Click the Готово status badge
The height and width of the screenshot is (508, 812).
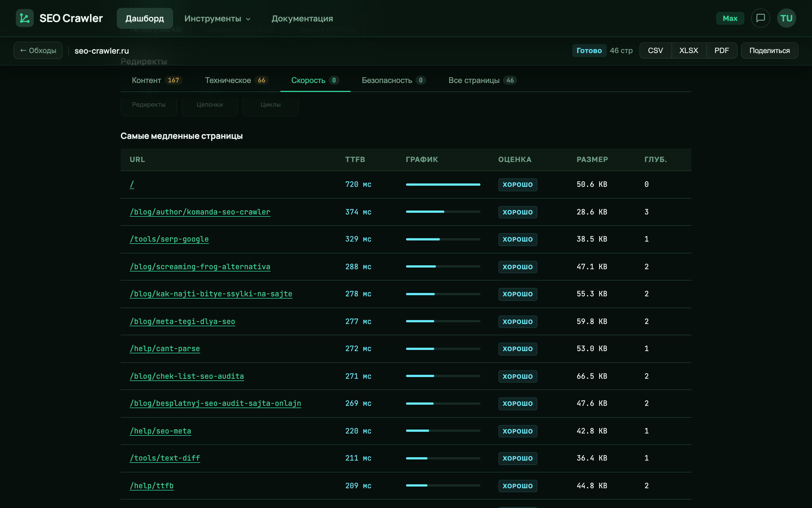(x=589, y=51)
